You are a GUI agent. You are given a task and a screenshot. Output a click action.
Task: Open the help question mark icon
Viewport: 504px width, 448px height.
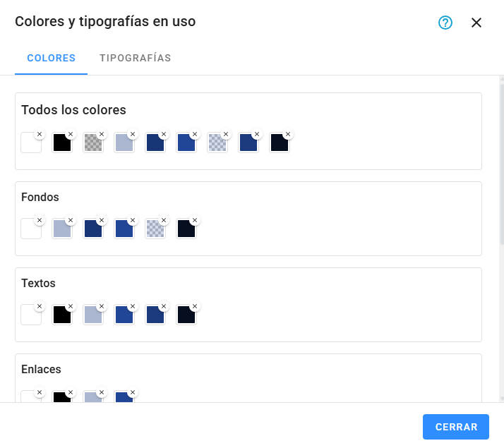pyautogui.click(x=445, y=23)
